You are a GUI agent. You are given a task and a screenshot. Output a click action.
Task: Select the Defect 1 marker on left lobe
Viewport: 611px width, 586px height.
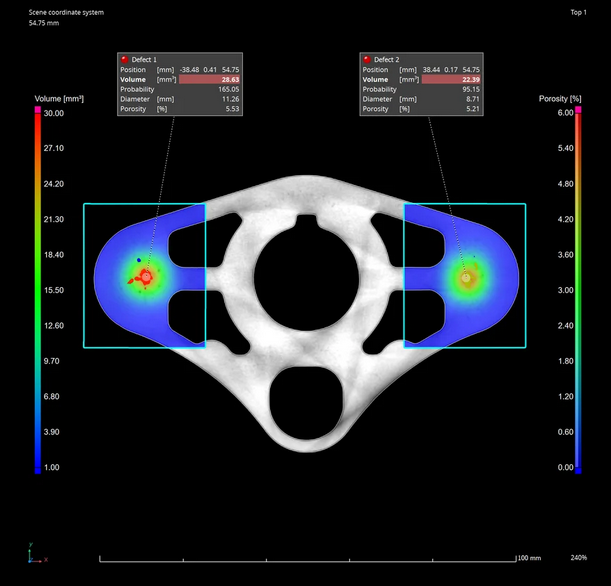(146, 275)
